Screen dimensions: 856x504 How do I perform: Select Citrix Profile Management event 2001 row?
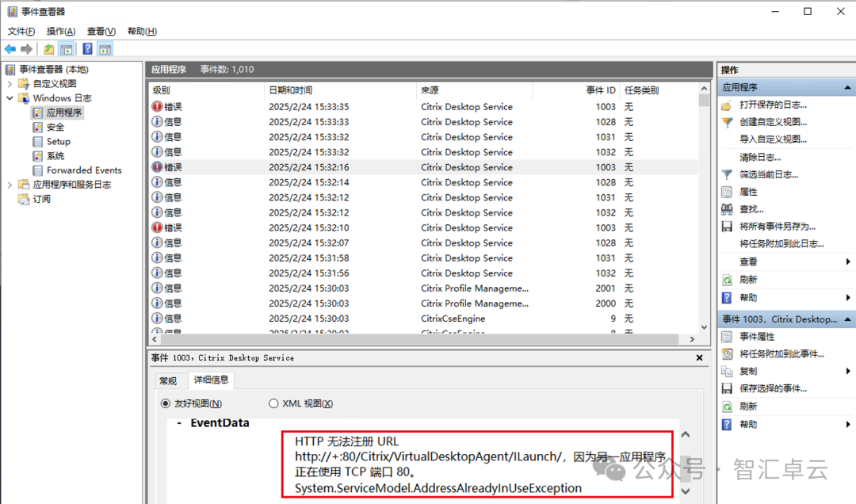pyautogui.click(x=423, y=288)
